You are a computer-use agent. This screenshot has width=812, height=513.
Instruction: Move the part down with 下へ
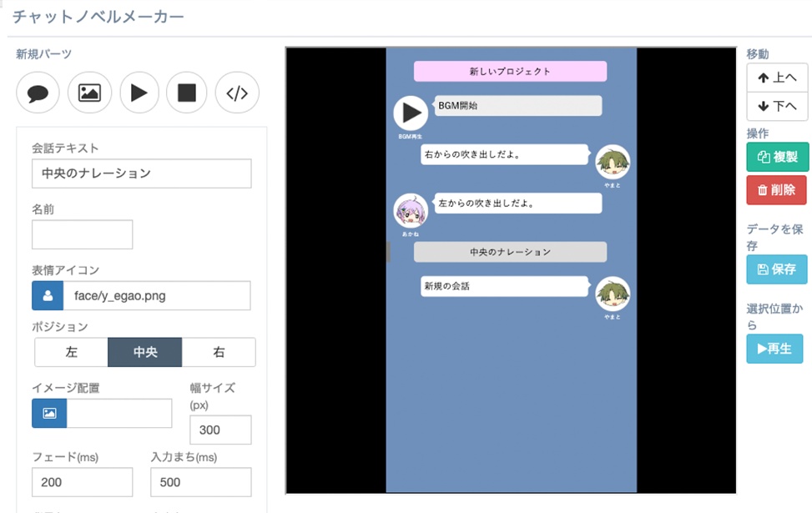point(776,107)
